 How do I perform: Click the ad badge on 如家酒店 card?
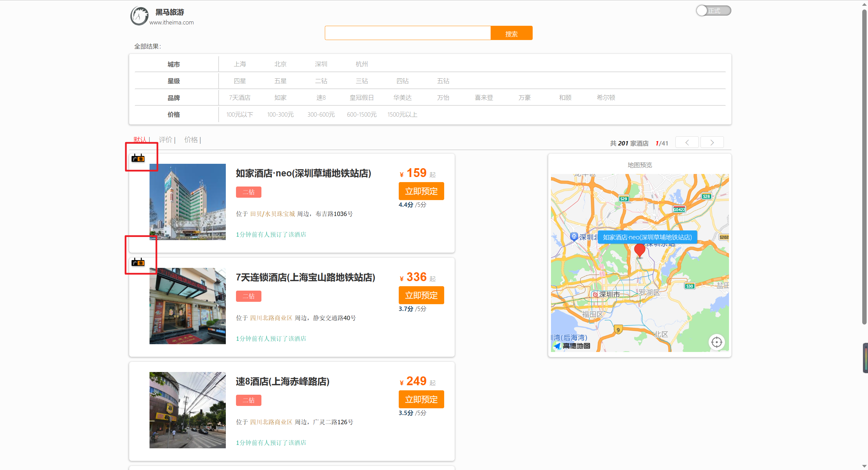tap(138, 158)
